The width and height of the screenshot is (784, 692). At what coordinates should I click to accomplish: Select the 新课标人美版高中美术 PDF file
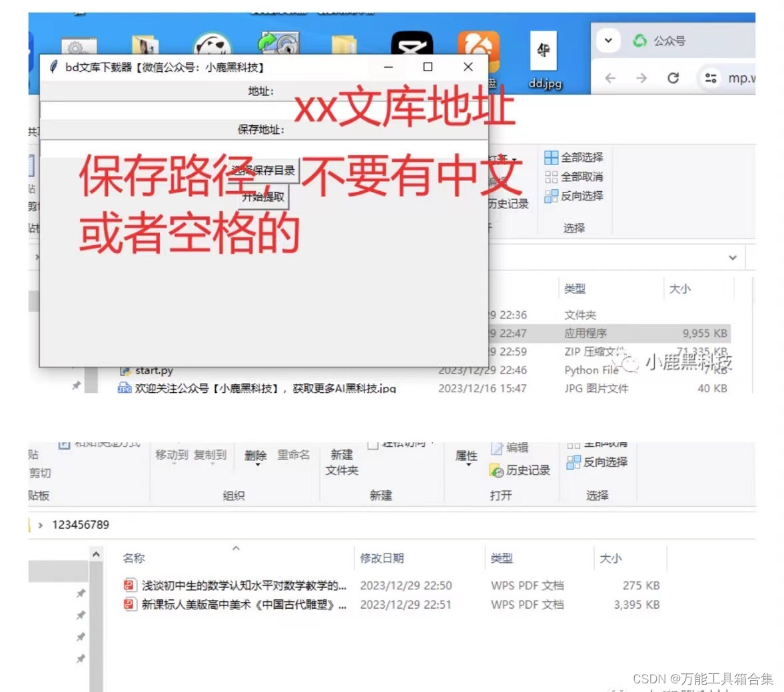click(392, 605)
